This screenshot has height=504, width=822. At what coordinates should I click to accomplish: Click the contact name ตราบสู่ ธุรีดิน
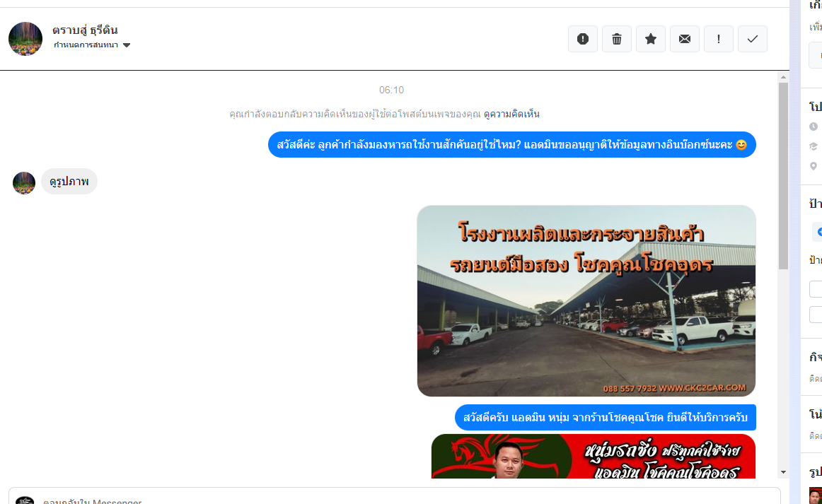85,30
